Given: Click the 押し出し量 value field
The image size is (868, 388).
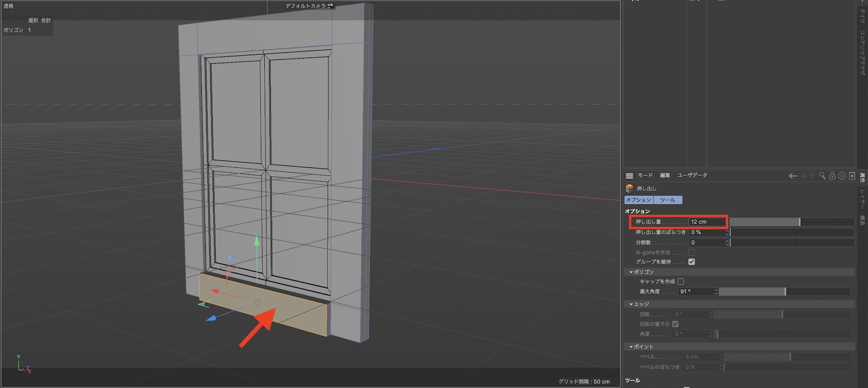Looking at the screenshot, I should tap(707, 222).
